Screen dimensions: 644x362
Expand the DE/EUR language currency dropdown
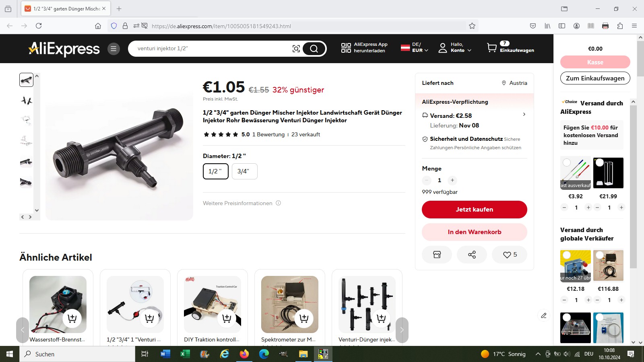click(415, 47)
